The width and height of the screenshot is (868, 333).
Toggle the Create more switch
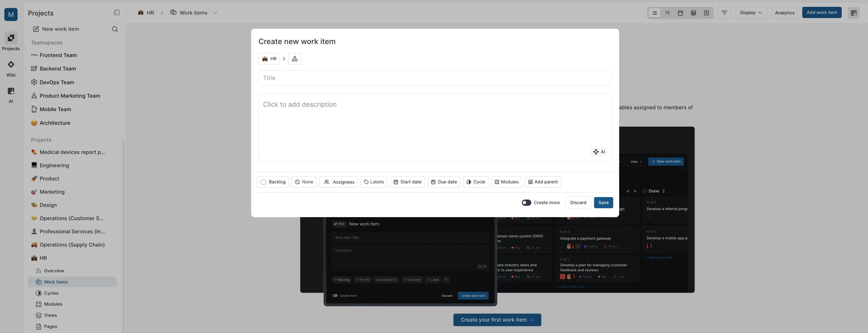point(526,203)
